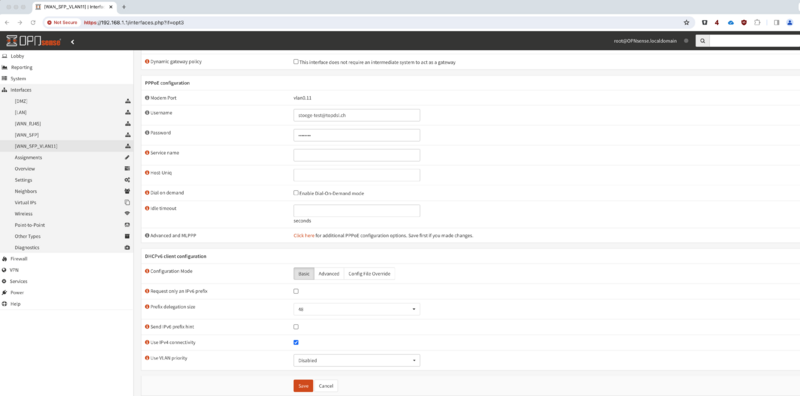Click into the Password field
Screen dimensions: 800x396
[x=357, y=135]
